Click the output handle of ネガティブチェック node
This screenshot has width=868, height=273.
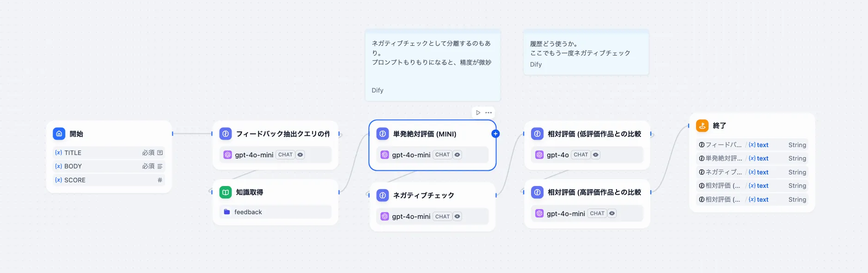tap(496, 195)
